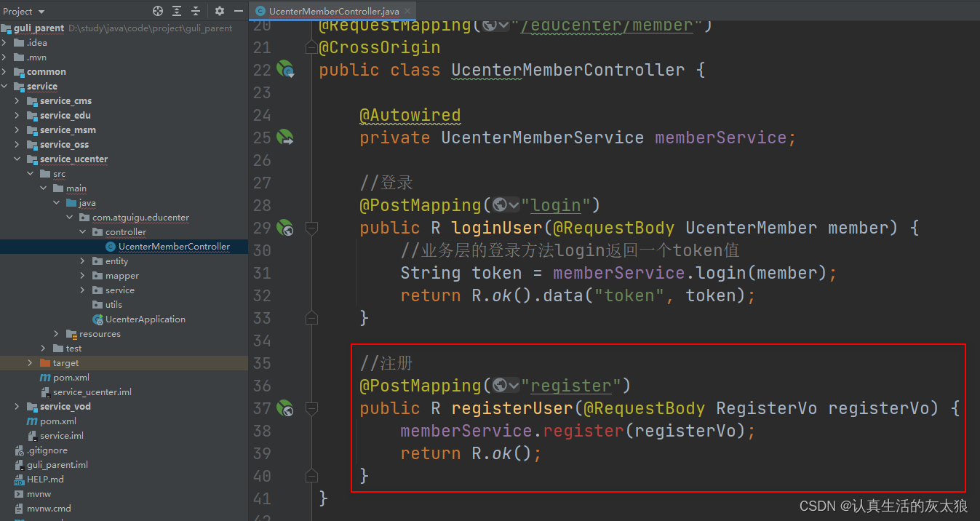This screenshot has width=980, height=521.
Task: Click the request mapping gutter icon on line 29
Action: (285, 228)
